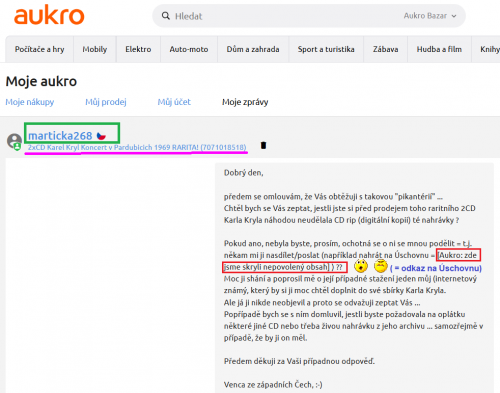Screen dimensions: 500x393
Task: Open Sport a turistika category
Action: pos(326,49)
